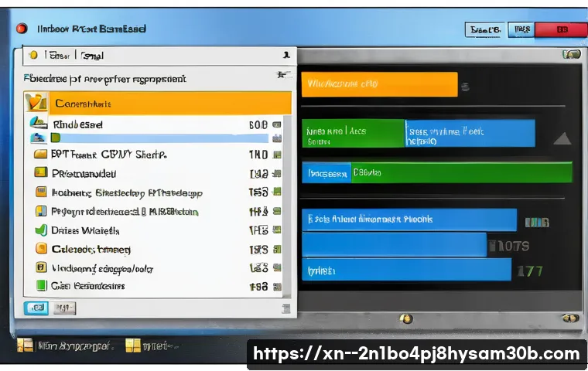588x371 pixels.
Task: Click the green indicator icon right of 1S3
Action: (x=277, y=192)
